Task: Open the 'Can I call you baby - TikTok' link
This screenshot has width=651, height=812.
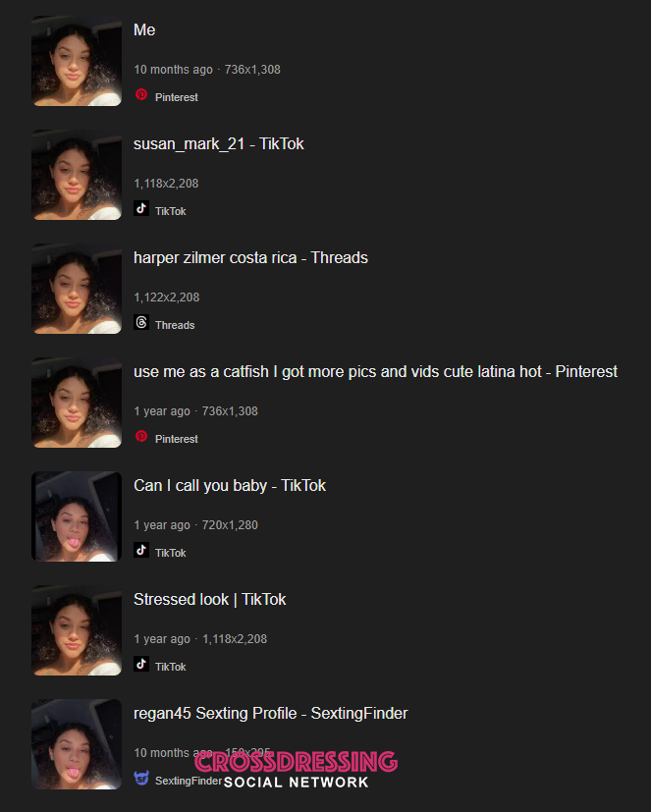Action: point(230,486)
